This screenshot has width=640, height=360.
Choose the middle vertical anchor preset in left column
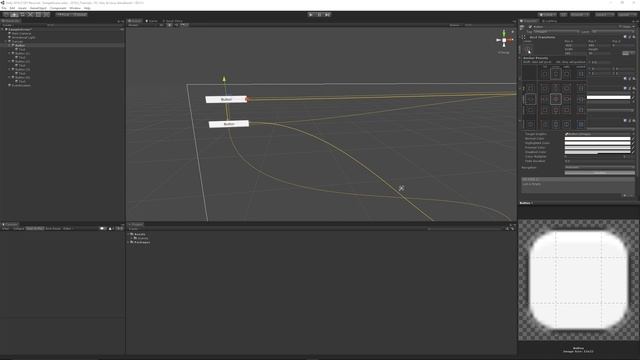[530, 99]
